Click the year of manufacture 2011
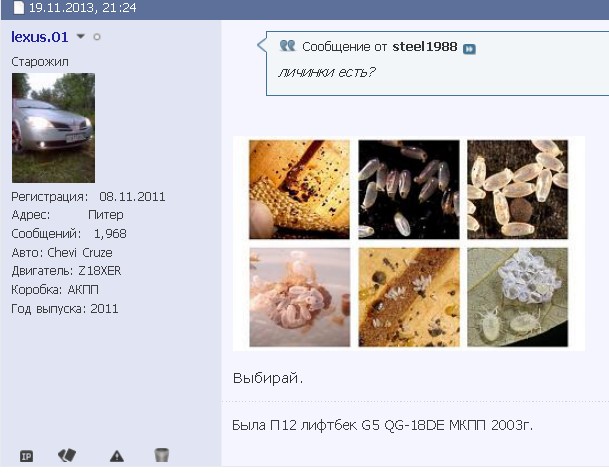The image size is (609, 473). (x=104, y=309)
